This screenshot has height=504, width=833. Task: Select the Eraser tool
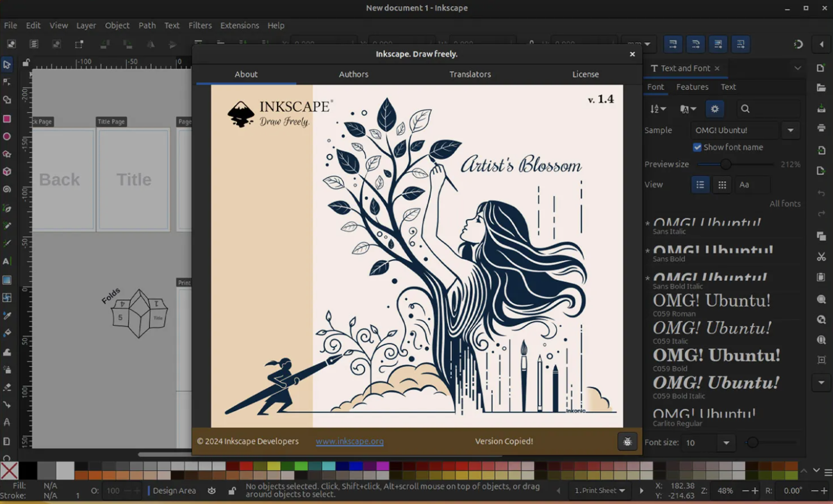tap(6, 387)
